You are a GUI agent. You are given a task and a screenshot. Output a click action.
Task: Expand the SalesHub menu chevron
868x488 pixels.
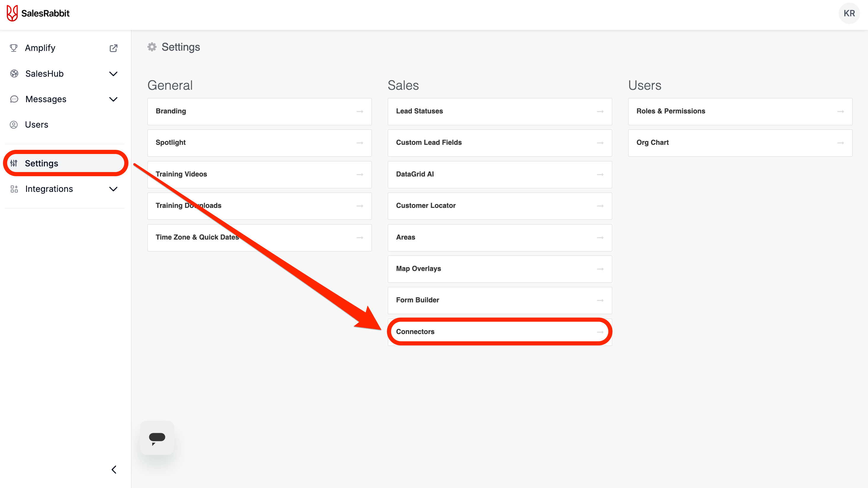coord(114,74)
